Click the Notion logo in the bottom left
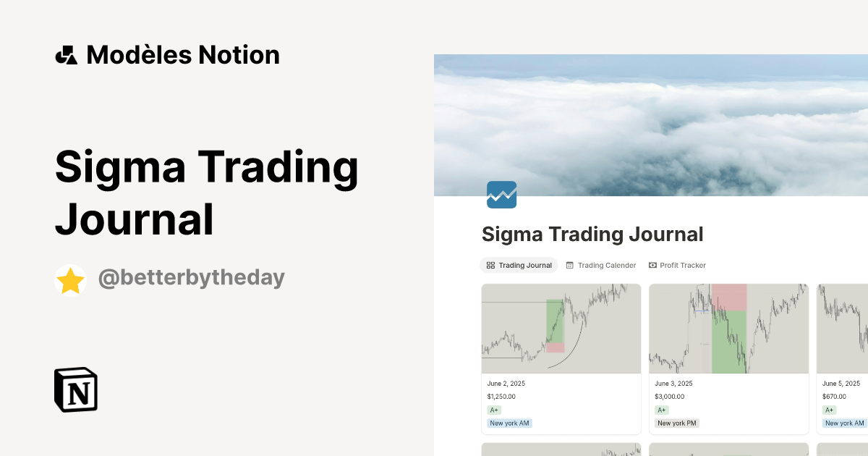Image resolution: width=868 pixels, height=456 pixels. coord(76,389)
